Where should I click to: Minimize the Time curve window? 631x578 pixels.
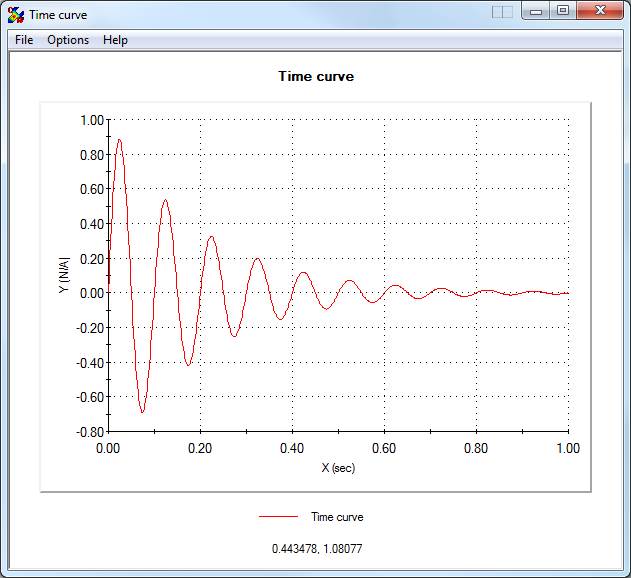coord(537,12)
